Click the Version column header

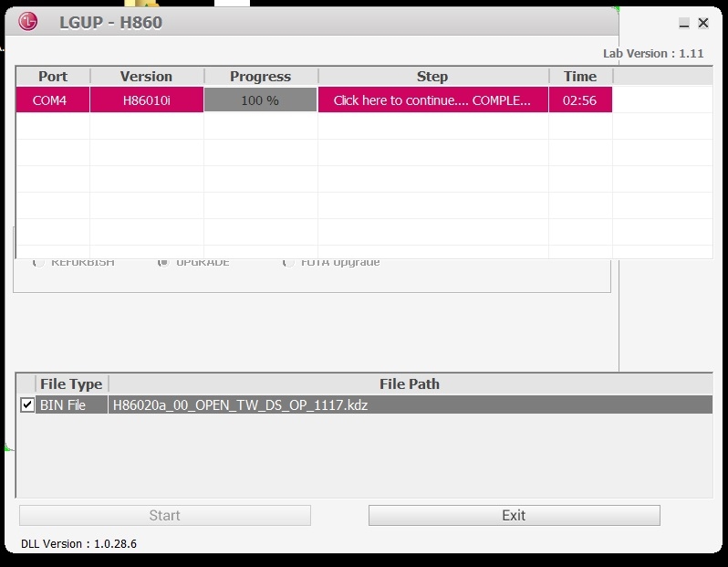point(147,76)
